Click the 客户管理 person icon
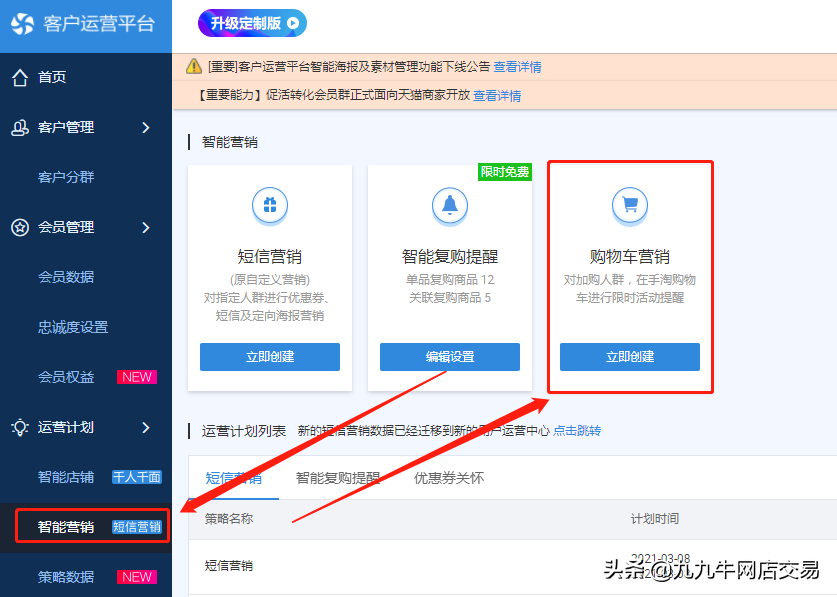This screenshot has width=837, height=597. point(20,128)
